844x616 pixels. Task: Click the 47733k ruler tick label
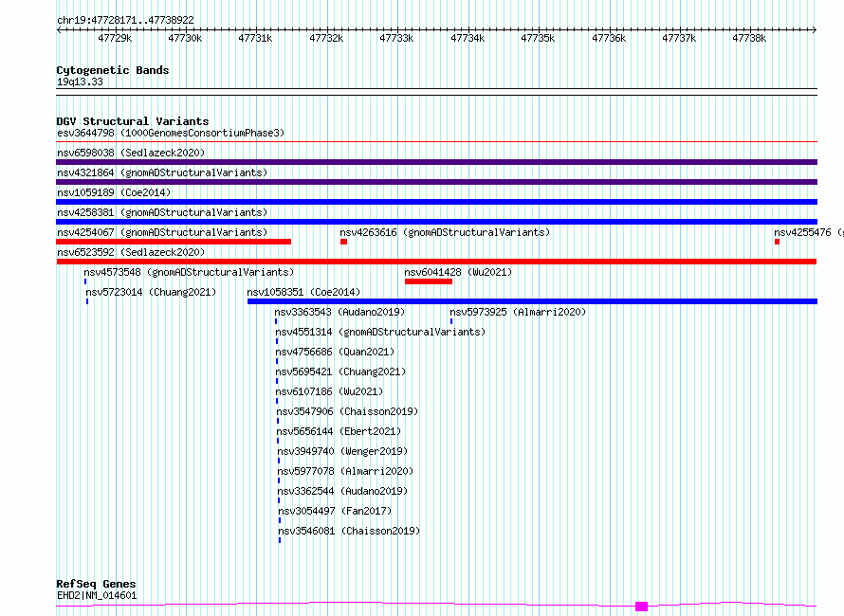[x=396, y=38]
